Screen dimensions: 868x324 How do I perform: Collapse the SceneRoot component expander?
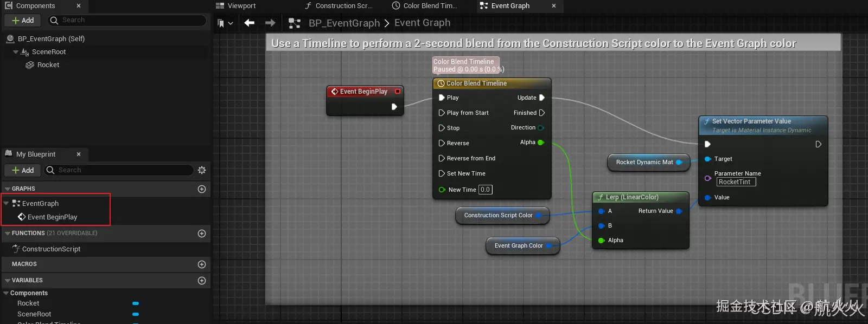[x=16, y=52]
